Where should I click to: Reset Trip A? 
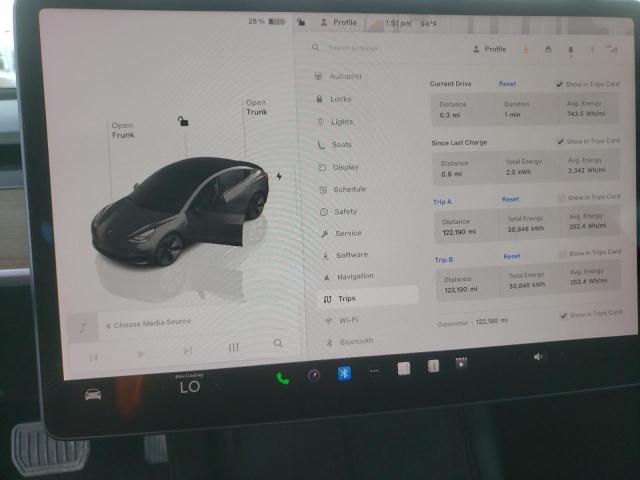pyautogui.click(x=511, y=199)
